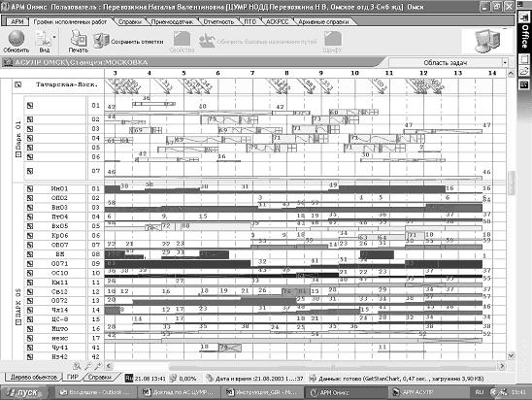Open the Справки top tab
Image resolution: width=532 pixels, height=400 pixels.
[x=130, y=21]
